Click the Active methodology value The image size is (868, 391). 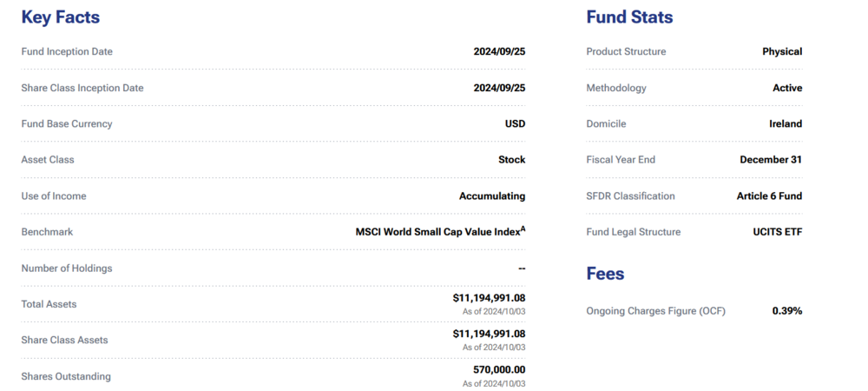(x=787, y=88)
